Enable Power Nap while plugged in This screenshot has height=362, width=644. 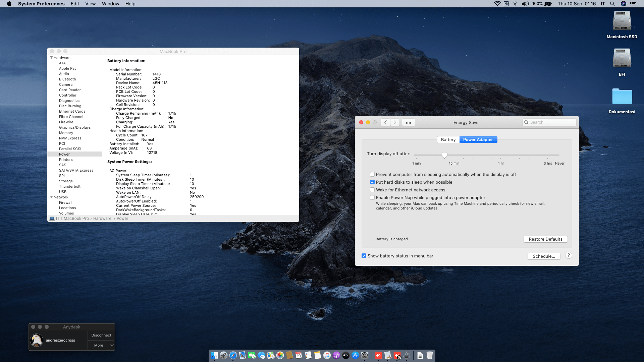[x=372, y=198]
